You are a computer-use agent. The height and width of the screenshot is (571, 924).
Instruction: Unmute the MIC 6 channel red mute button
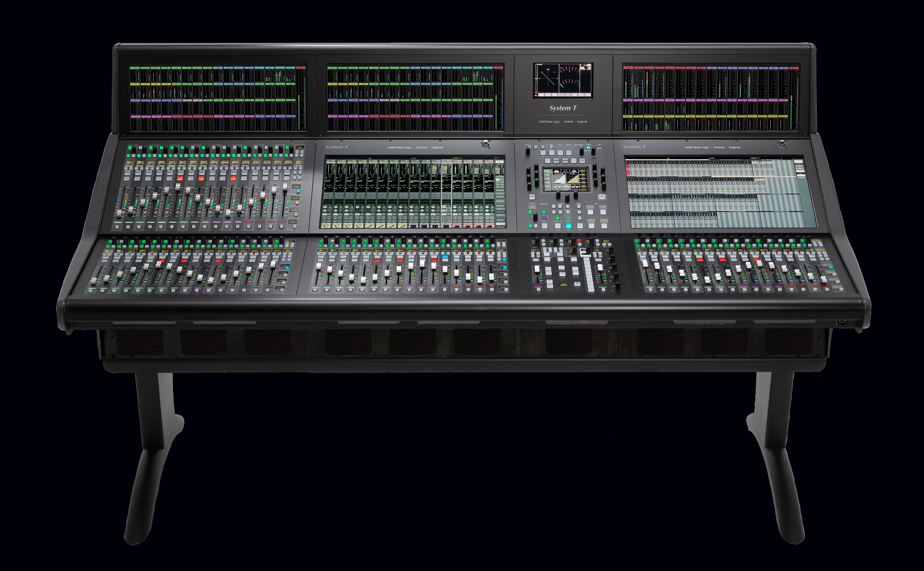pyautogui.click(x=180, y=179)
